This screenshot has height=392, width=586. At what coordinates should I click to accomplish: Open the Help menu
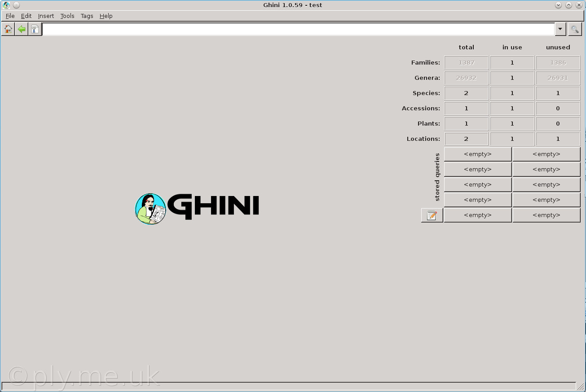point(106,16)
